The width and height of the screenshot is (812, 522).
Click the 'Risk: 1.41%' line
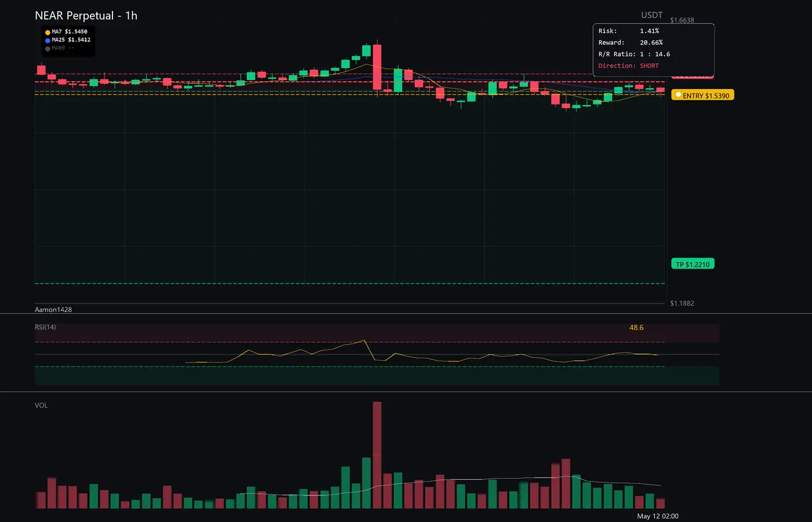pyautogui.click(x=629, y=31)
